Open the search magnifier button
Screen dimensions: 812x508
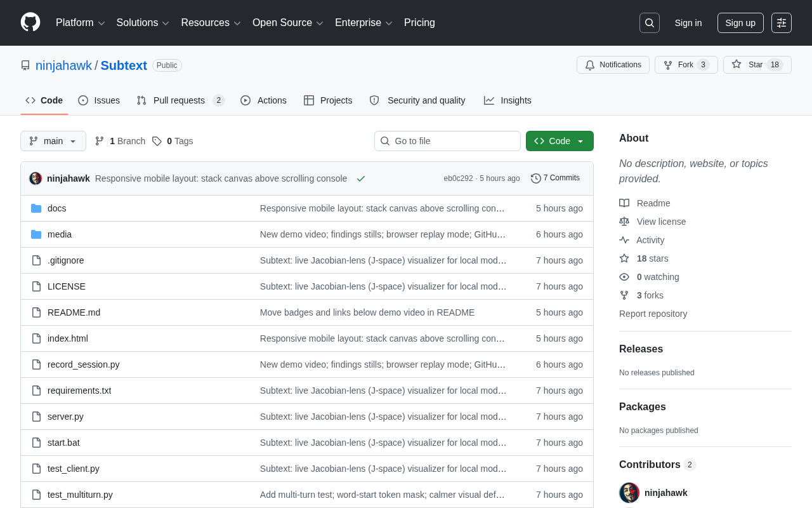click(650, 23)
